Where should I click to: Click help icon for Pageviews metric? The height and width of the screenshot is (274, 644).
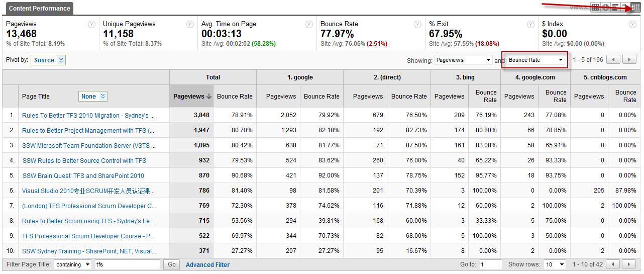pos(91,24)
